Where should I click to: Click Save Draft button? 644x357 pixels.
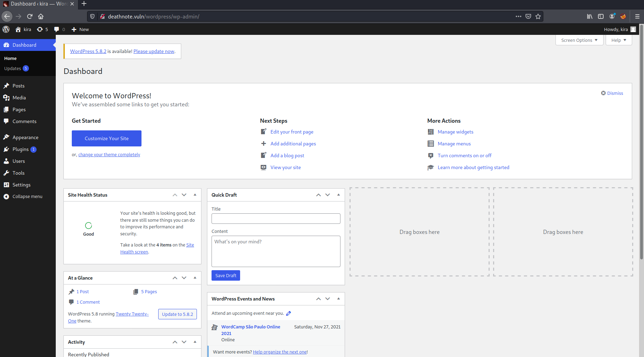click(226, 275)
